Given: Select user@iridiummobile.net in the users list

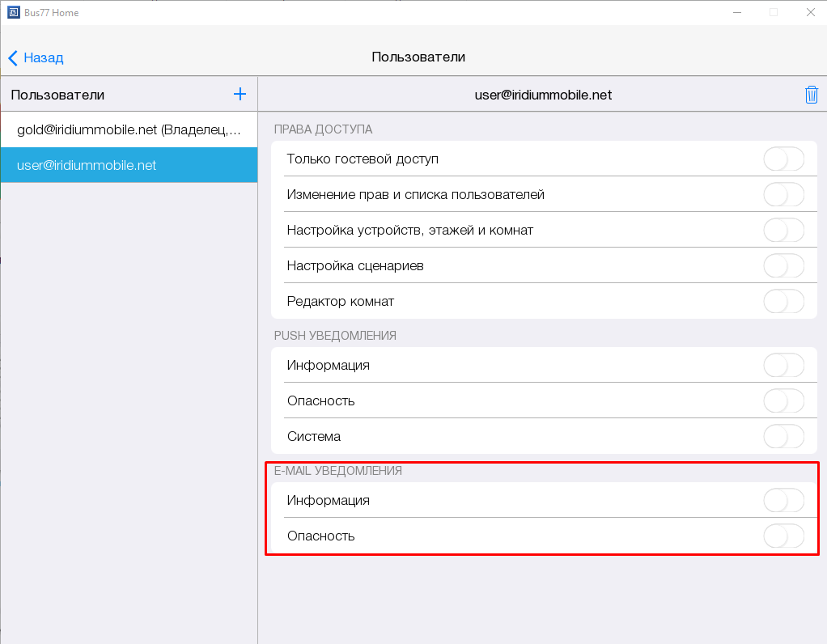Looking at the screenshot, I should pos(129,165).
